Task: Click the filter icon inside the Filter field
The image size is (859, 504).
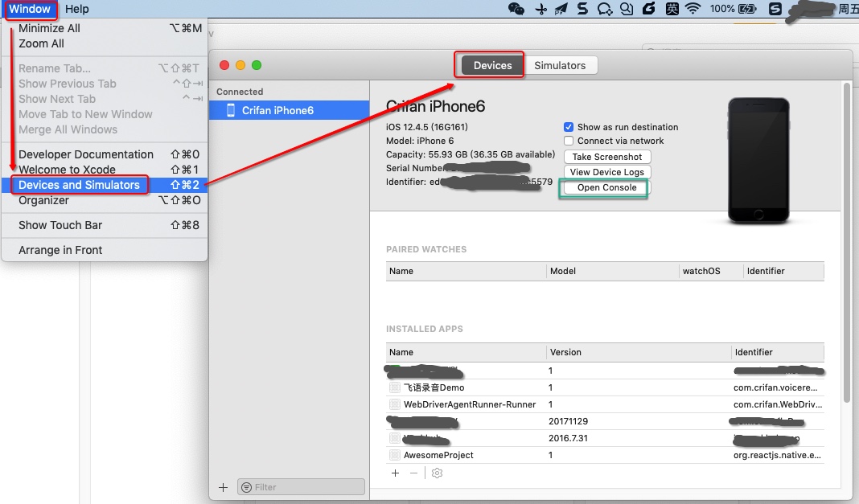Action: pyautogui.click(x=247, y=487)
